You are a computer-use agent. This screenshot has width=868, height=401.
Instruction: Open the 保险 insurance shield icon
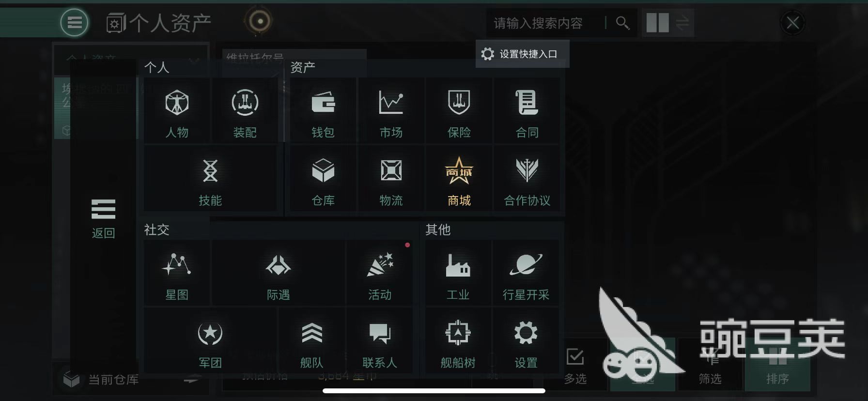(x=459, y=110)
